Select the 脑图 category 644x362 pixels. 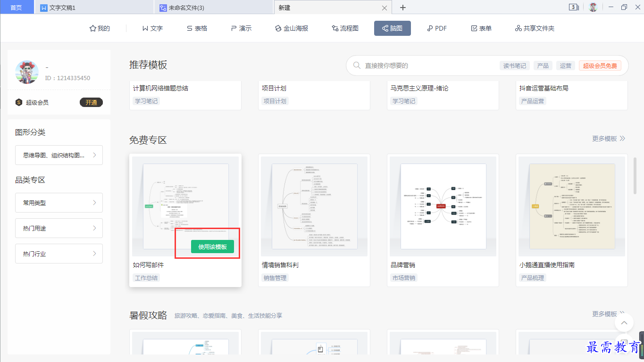[x=393, y=28]
